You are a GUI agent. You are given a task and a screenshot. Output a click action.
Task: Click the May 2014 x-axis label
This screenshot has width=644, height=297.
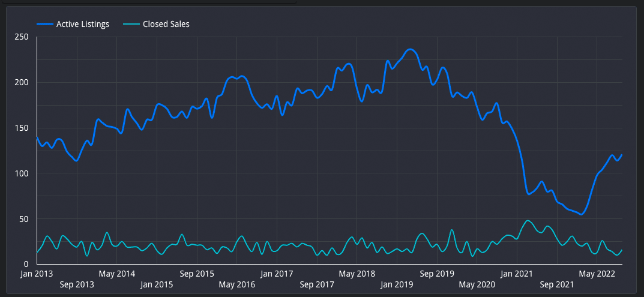tap(117, 274)
